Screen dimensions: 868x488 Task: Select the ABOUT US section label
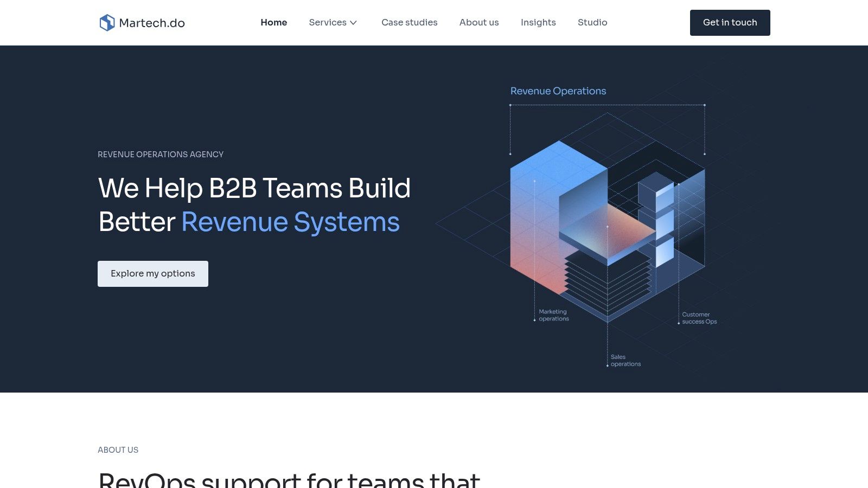(x=118, y=450)
